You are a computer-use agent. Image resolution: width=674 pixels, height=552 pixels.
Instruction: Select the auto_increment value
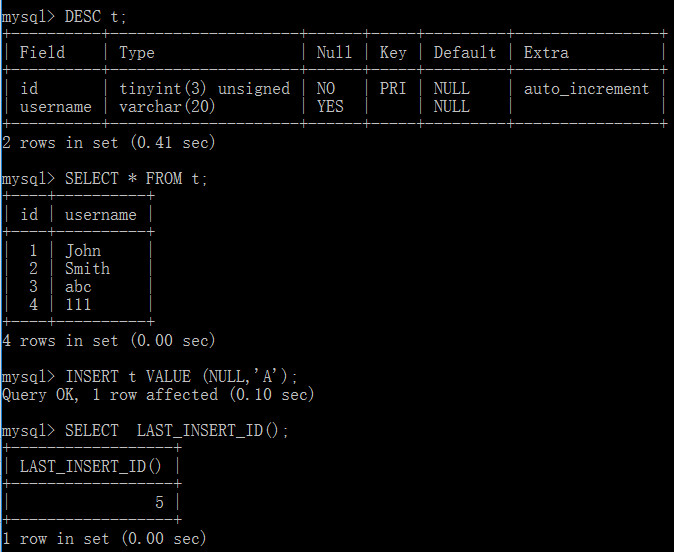[586, 89]
